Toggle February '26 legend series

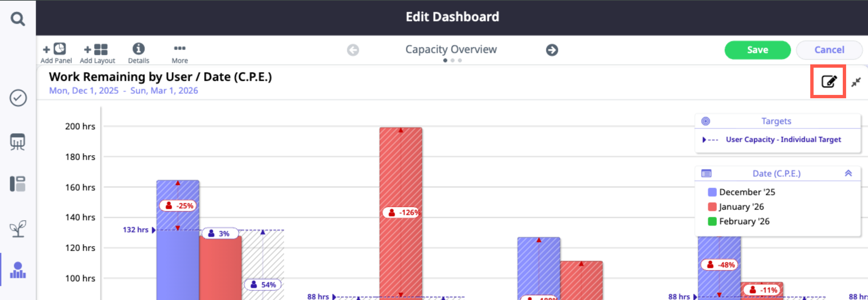(x=738, y=221)
